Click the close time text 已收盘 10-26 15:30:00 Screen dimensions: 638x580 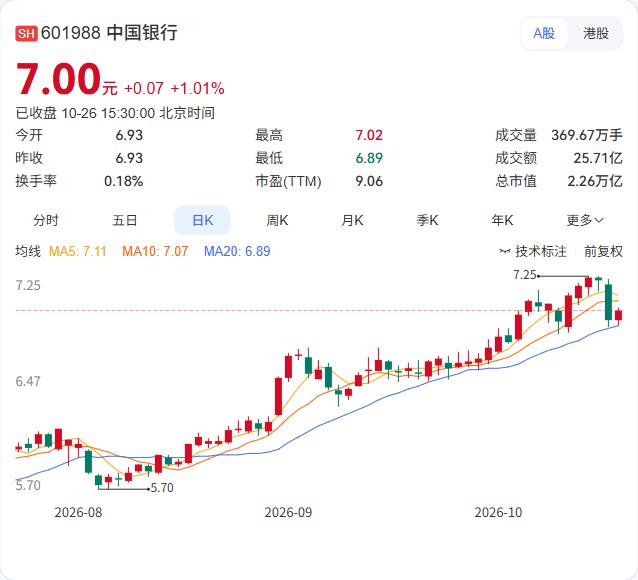(85, 113)
